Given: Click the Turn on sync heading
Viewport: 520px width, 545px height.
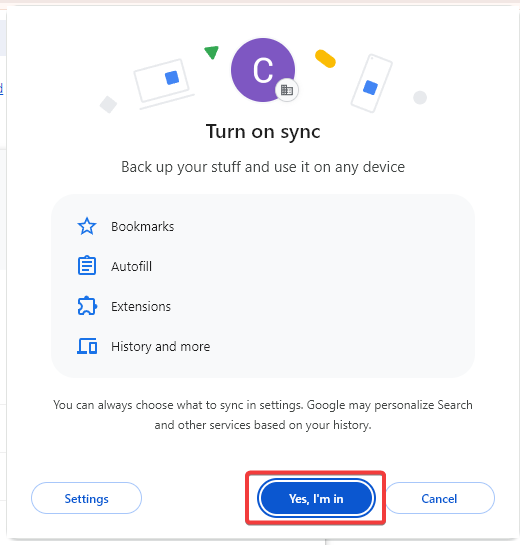Looking at the screenshot, I should [x=263, y=132].
